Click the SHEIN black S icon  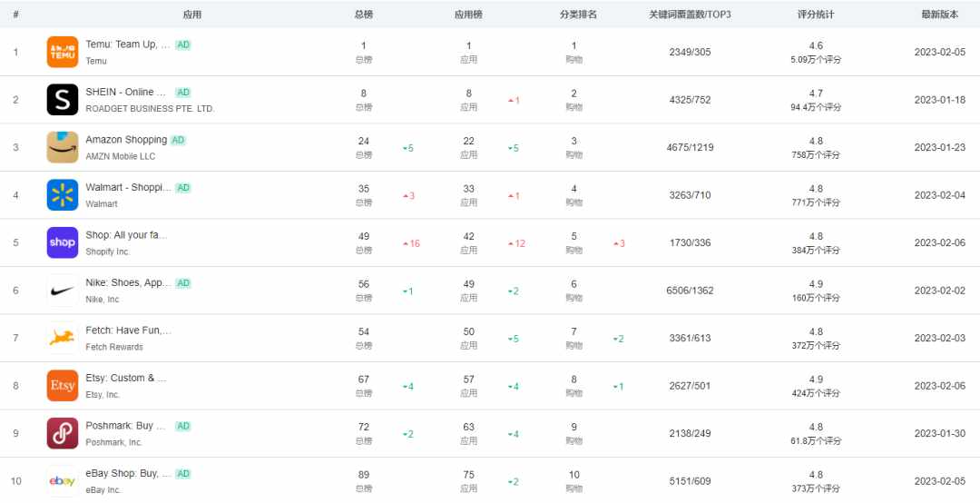click(63, 100)
